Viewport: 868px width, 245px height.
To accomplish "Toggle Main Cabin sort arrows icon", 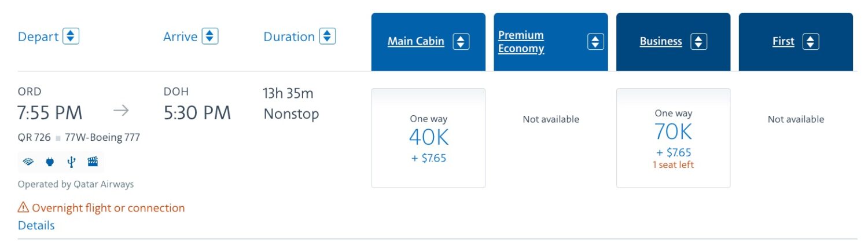I will pos(461,42).
